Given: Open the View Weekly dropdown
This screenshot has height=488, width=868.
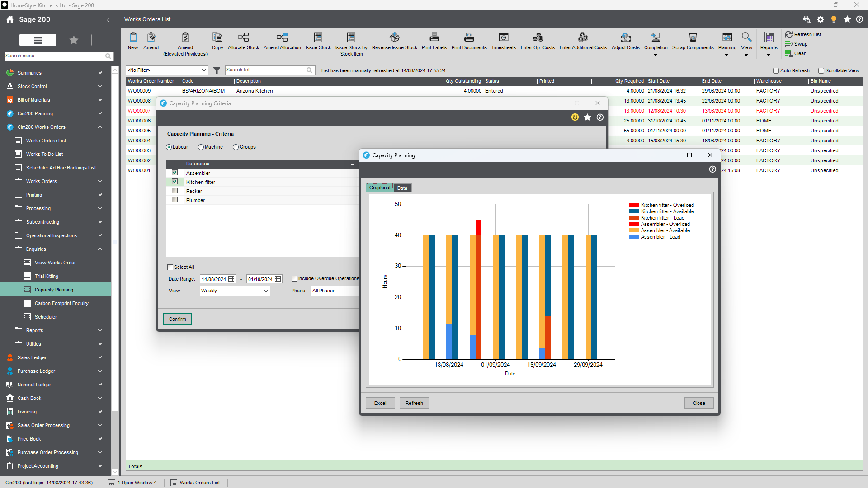Looking at the screenshot, I should 235,291.
